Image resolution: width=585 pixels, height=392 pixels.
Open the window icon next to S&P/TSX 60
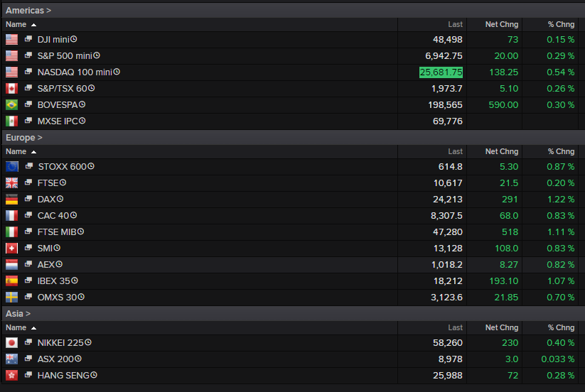(x=28, y=88)
